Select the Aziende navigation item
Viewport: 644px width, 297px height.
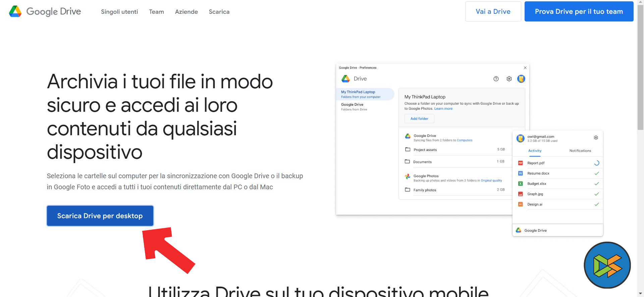coord(186,12)
